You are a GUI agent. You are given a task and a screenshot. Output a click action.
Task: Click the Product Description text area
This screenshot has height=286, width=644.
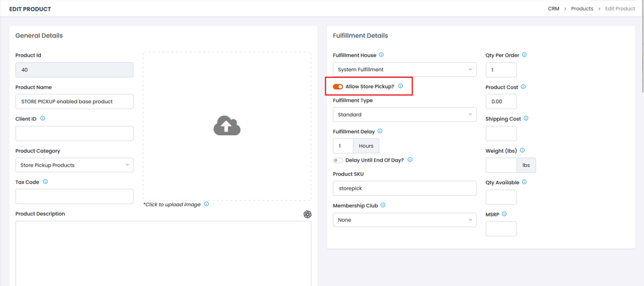(163, 251)
